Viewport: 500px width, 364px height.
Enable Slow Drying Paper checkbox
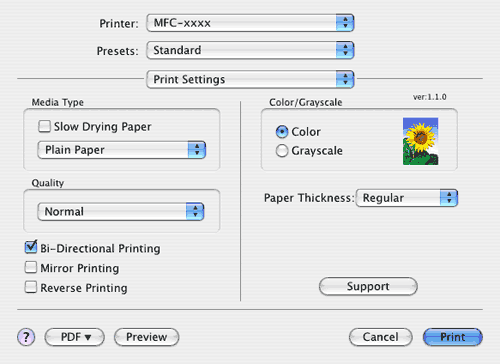coord(44,126)
